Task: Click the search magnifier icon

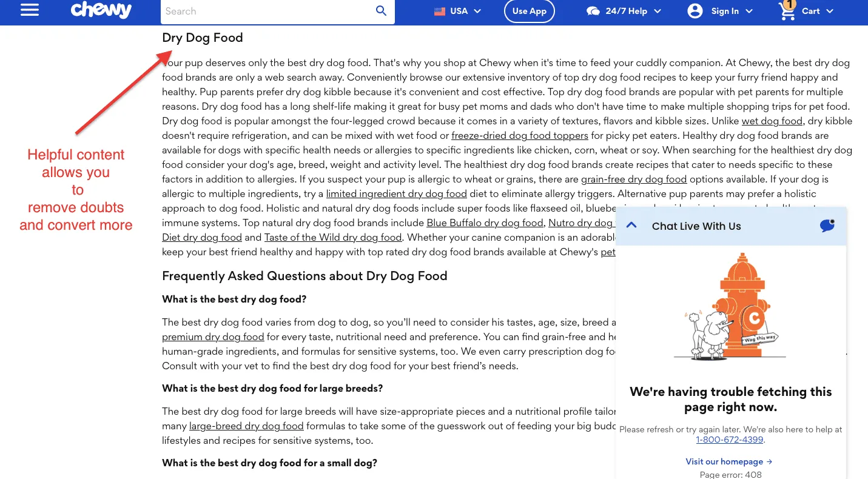Action: 381,11
